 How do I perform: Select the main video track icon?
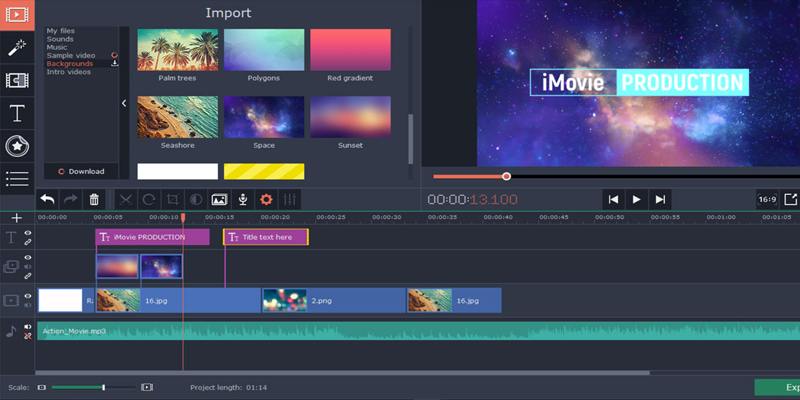click(x=11, y=301)
